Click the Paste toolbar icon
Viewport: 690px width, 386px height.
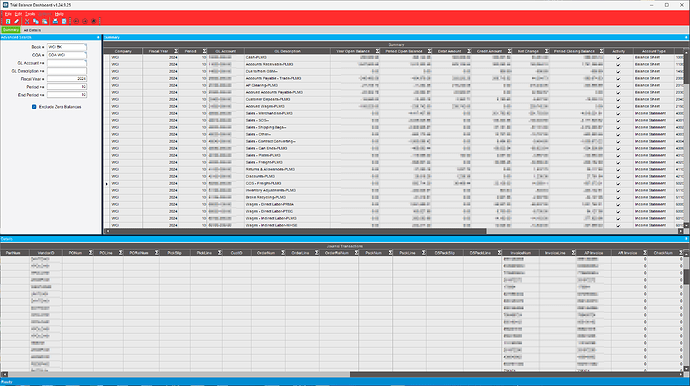(x=44, y=21)
